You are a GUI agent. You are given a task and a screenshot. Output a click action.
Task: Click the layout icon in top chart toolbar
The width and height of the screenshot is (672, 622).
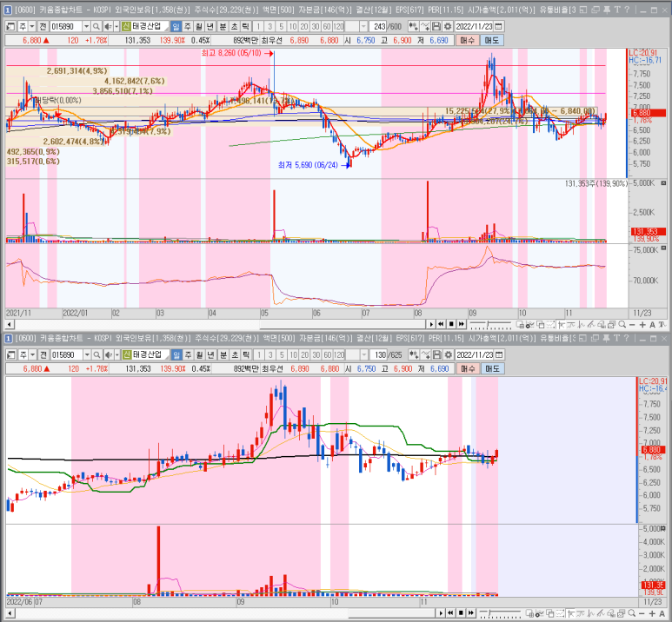10,27
